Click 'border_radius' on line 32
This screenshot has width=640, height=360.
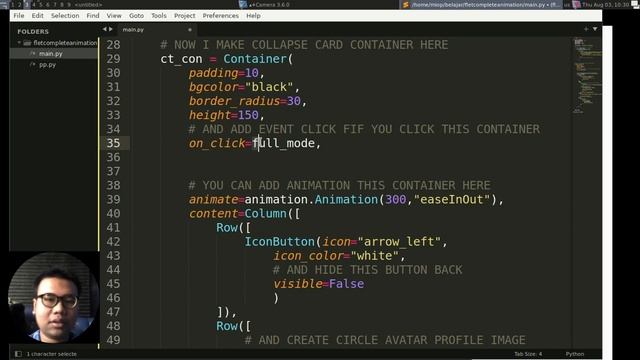pos(234,101)
